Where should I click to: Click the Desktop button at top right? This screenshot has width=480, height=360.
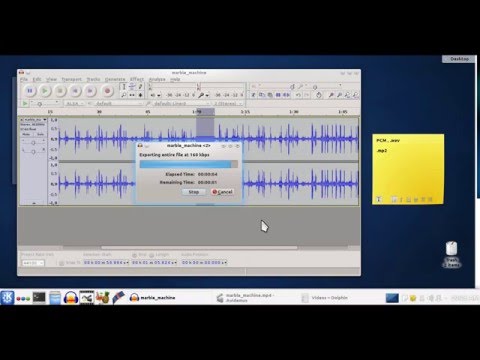pyautogui.click(x=459, y=59)
